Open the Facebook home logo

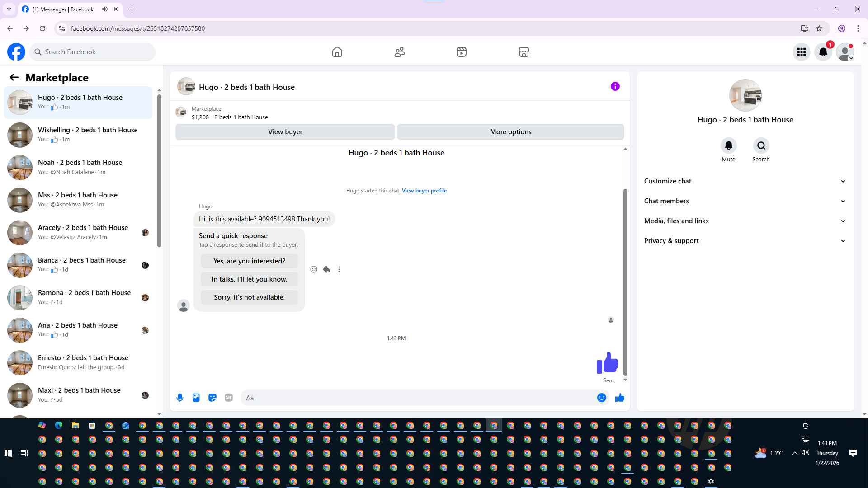point(16,52)
